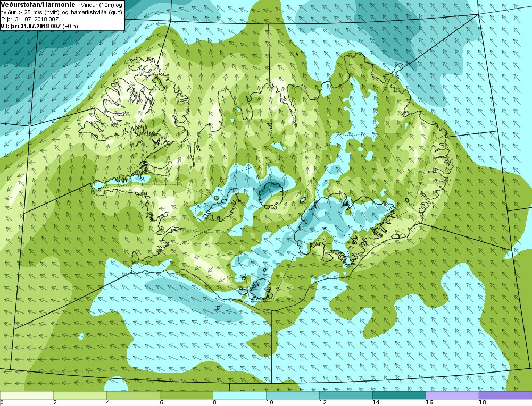Click the teal 12–14 m/s legend swatch

346,395
